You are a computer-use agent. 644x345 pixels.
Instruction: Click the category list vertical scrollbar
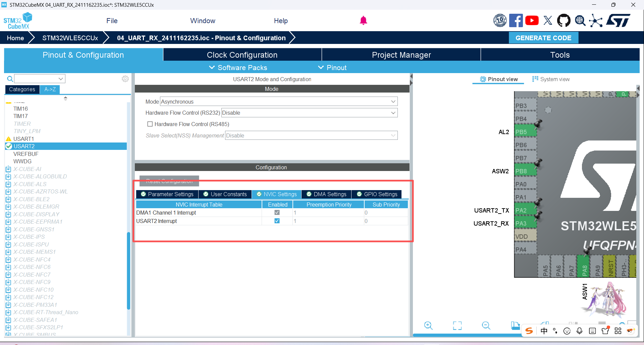(x=128, y=271)
